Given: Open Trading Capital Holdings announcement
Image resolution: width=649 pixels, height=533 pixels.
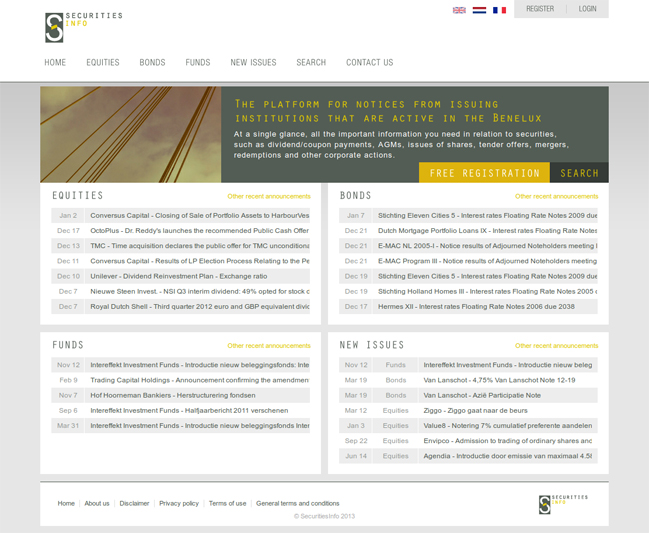Looking at the screenshot, I should click(180, 380).
